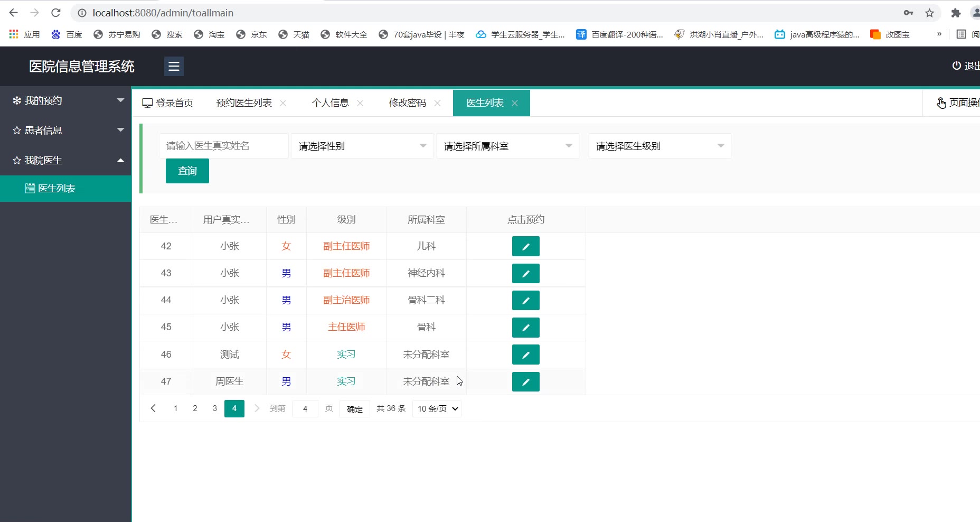Go to previous page arrow in pagination
Image resolution: width=980 pixels, height=522 pixels.
[x=153, y=408]
